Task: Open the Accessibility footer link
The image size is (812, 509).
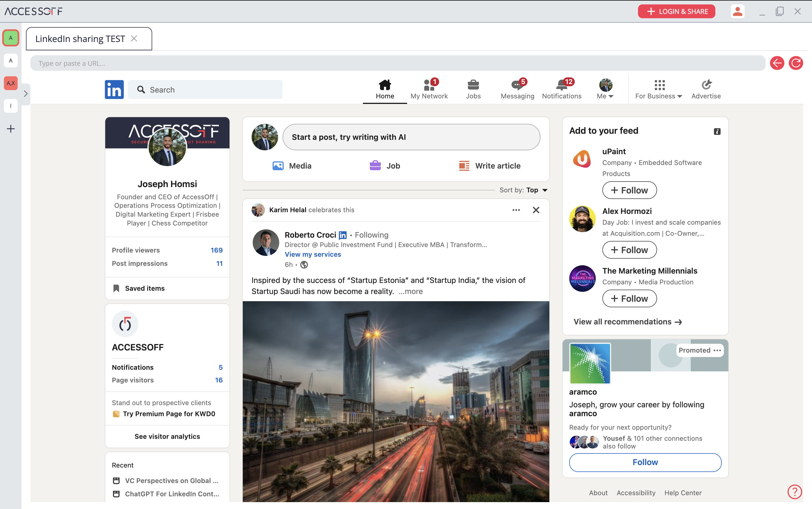Action: click(x=636, y=493)
